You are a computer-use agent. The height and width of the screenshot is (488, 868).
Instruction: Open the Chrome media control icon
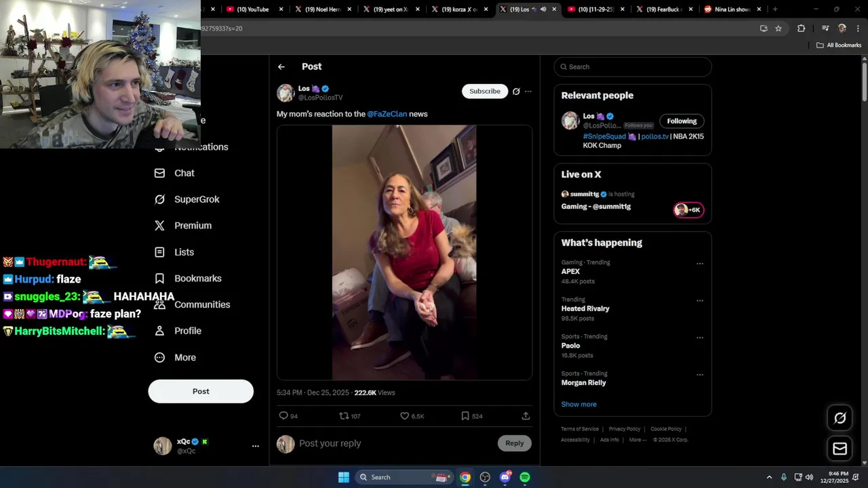pos(825,28)
